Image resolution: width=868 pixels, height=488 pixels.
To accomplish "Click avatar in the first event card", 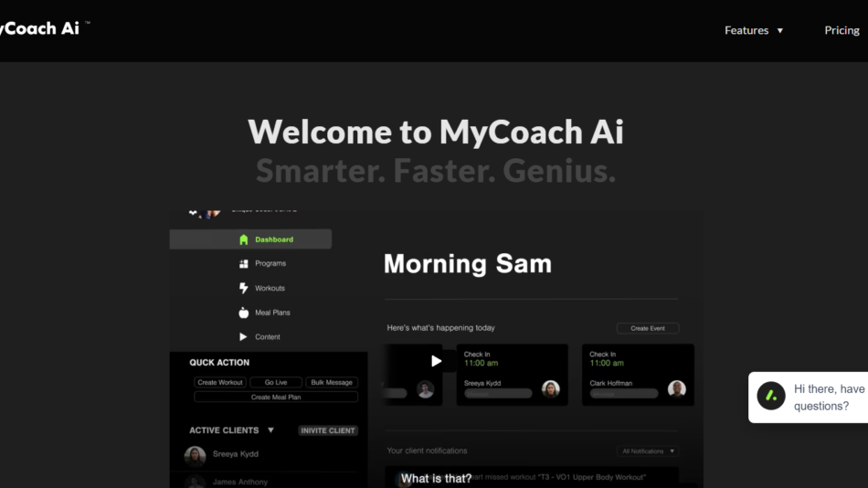I will point(425,389).
